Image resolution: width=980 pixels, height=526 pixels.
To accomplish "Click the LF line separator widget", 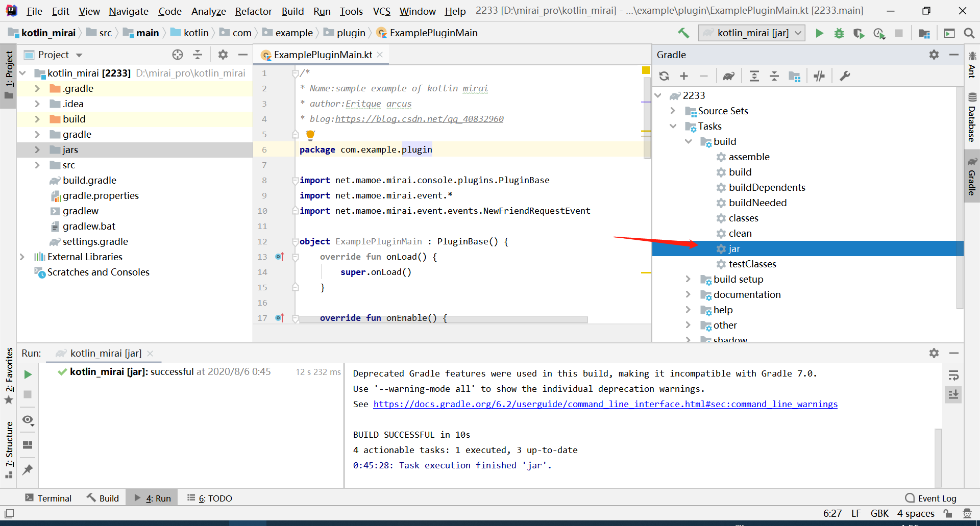I will tap(856, 513).
